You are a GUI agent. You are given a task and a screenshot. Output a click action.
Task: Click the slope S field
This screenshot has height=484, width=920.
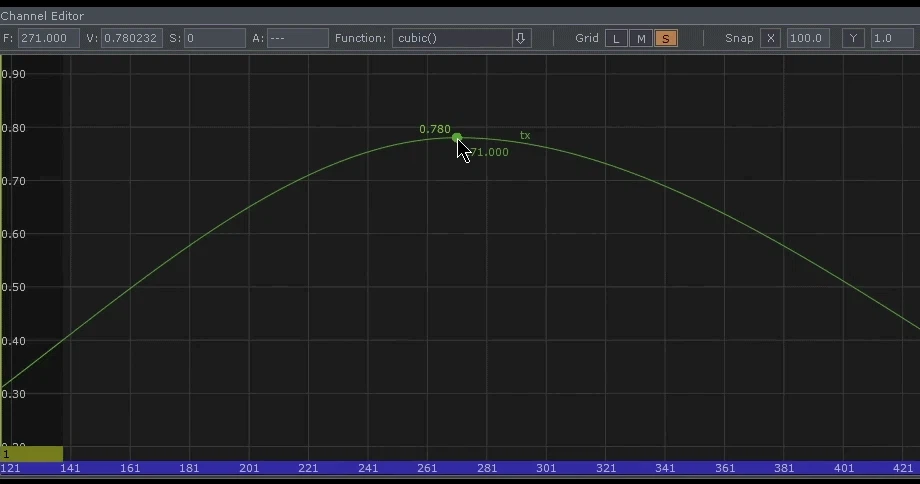[215, 38]
